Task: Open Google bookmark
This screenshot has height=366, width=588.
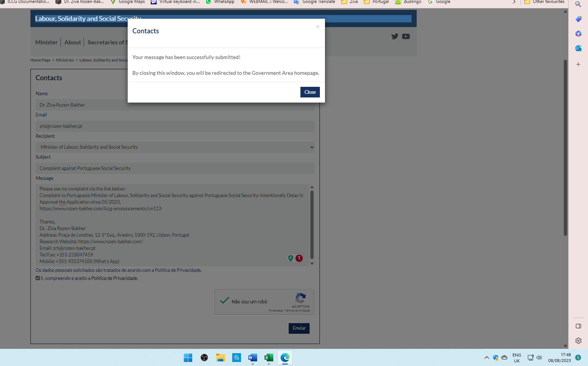Action: 439,2
